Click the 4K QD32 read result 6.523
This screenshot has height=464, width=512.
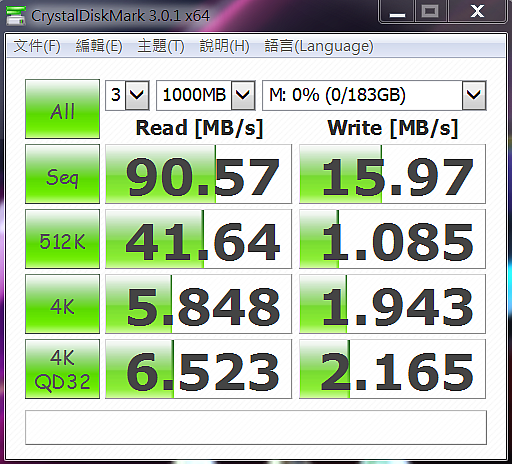coord(198,369)
